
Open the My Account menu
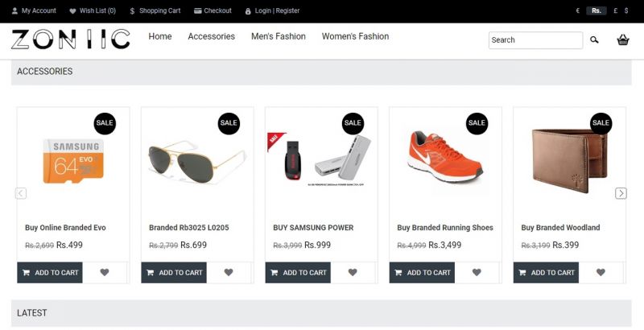[34, 10]
